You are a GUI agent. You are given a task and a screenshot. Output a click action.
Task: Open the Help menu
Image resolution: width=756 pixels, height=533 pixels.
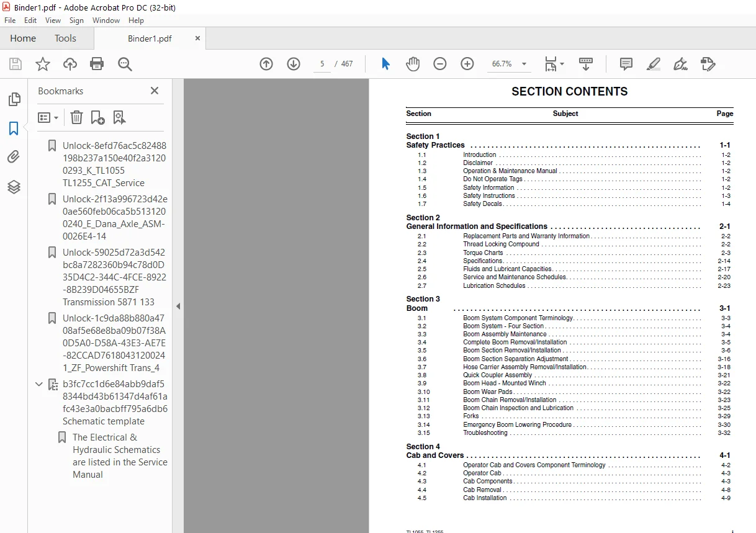(136, 20)
